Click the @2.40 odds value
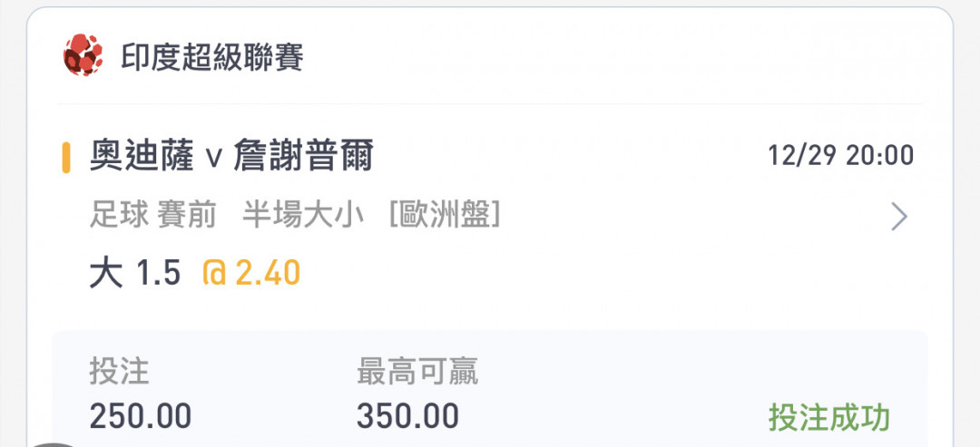This screenshot has height=447, width=980. pyautogui.click(x=251, y=273)
